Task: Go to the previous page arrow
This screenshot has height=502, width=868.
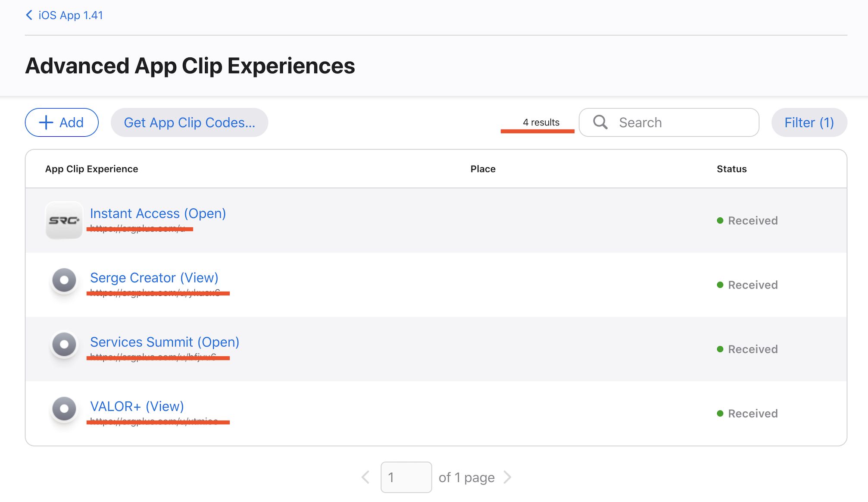Action: coord(365,477)
